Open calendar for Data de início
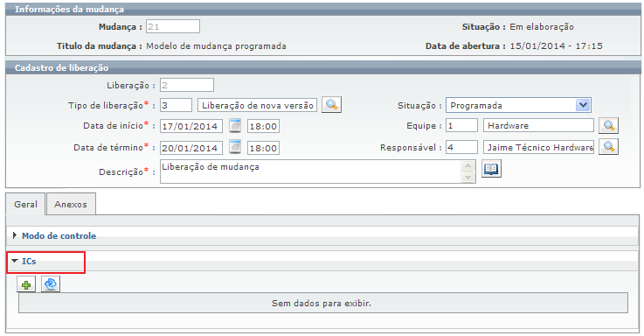This screenshot has height=336, width=644. 235,125
